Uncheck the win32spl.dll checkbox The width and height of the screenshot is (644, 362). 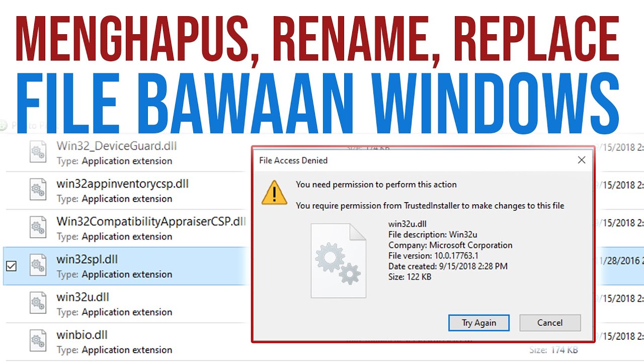coord(11,266)
